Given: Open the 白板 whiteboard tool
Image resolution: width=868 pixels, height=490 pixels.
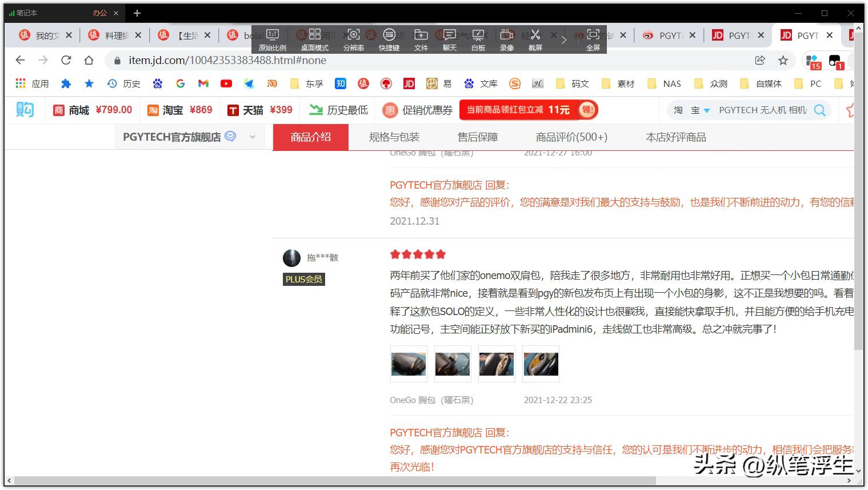Looking at the screenshot, I should 478,40.
